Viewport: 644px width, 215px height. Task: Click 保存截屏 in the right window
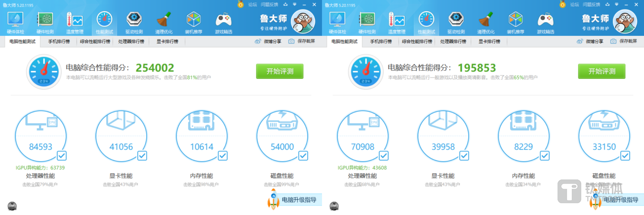627,41
